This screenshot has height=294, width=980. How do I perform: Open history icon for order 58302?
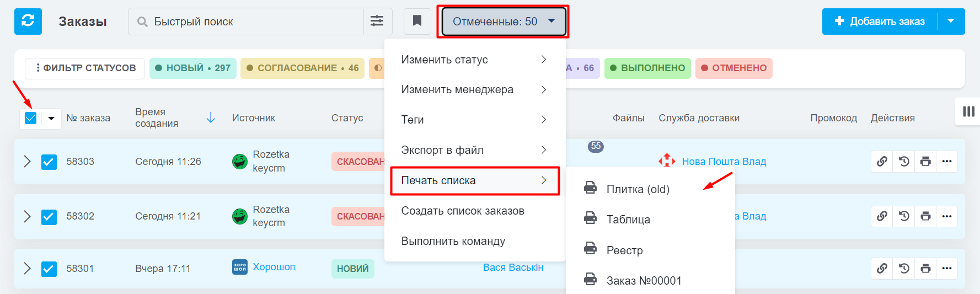point(904,216)
